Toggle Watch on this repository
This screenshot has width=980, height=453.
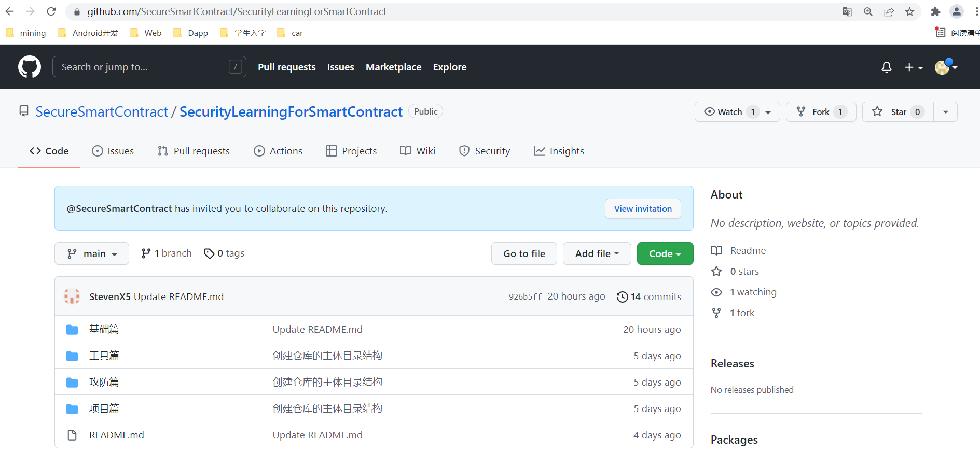click(x=737, y=111)
